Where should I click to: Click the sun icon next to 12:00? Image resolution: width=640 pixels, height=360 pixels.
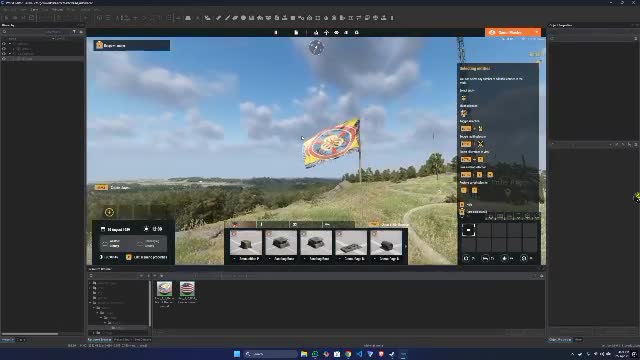pos(146,229)
